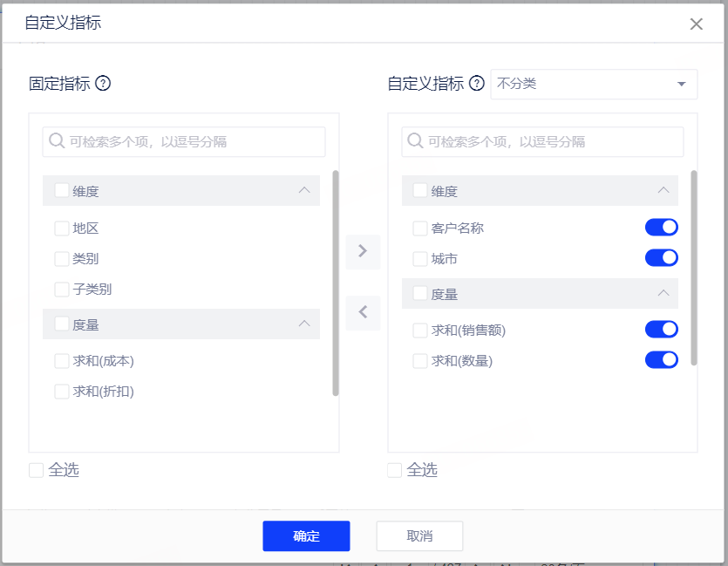Check the 地区 checkbox

coord(62,228)
